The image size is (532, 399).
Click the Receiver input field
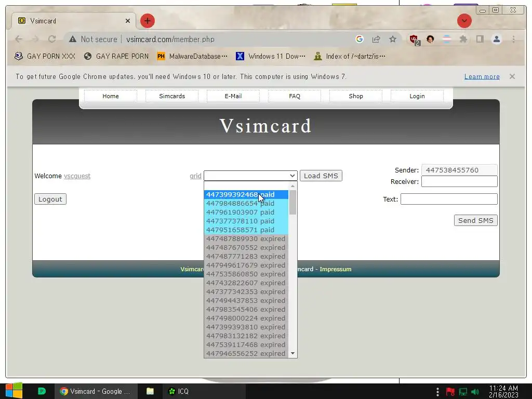[459, 181]
